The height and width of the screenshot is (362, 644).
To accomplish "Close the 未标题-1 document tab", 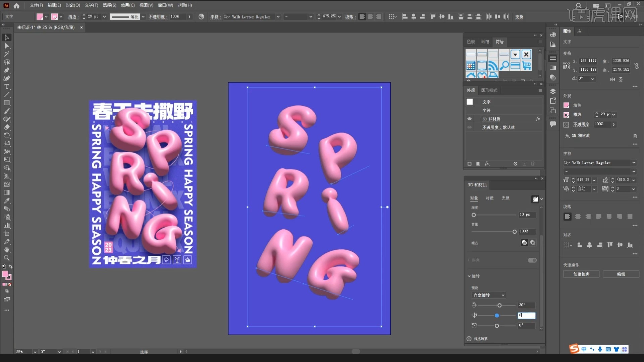I will tap(82, 27).
